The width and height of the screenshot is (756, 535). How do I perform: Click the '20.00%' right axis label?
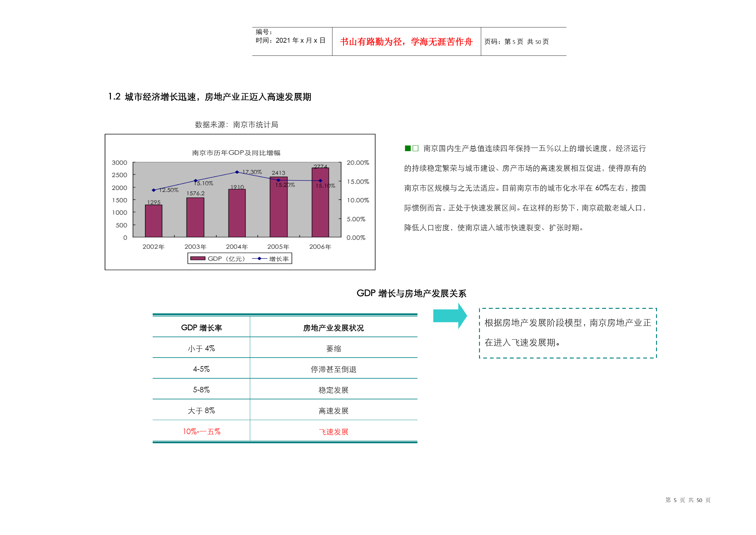(x=358, y=162)
